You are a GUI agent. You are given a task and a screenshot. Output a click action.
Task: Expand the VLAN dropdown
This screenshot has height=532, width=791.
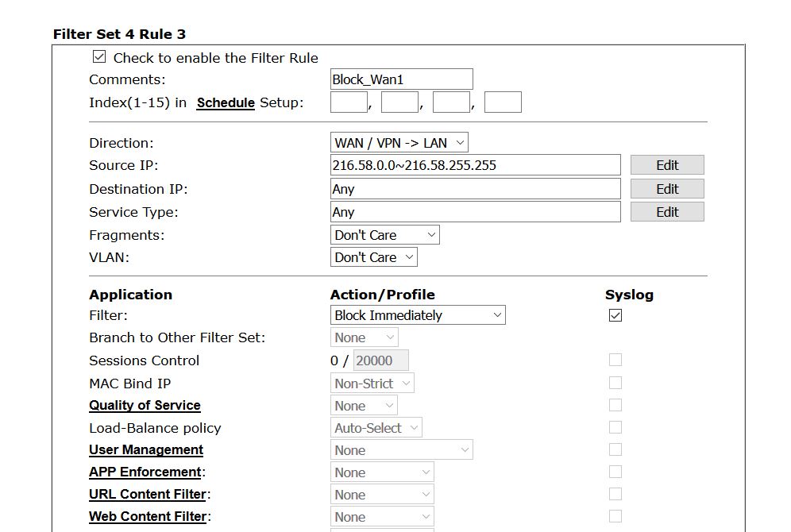point(374,257)
